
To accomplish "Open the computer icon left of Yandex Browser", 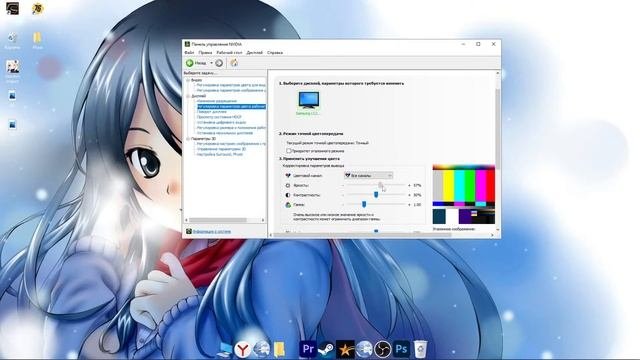I will pyautogui.click(x=224, y=349).
